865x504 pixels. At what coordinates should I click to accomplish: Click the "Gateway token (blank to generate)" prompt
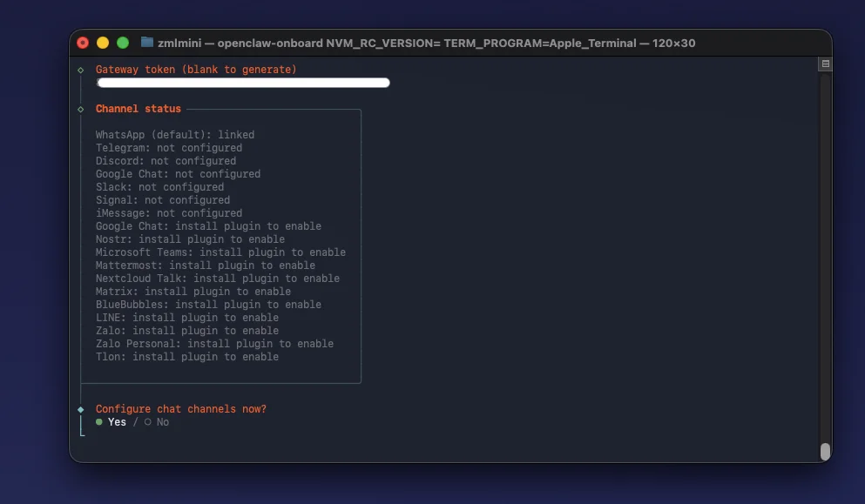coord(196,70)
